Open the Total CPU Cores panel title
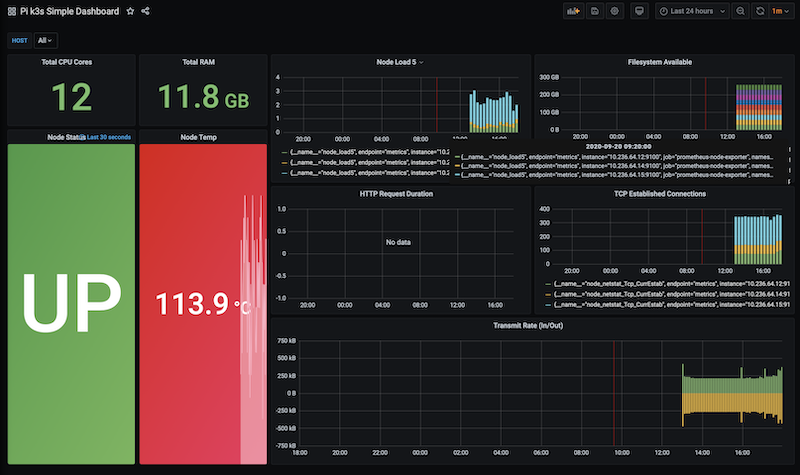800x475 pixels. coord(67,62)
